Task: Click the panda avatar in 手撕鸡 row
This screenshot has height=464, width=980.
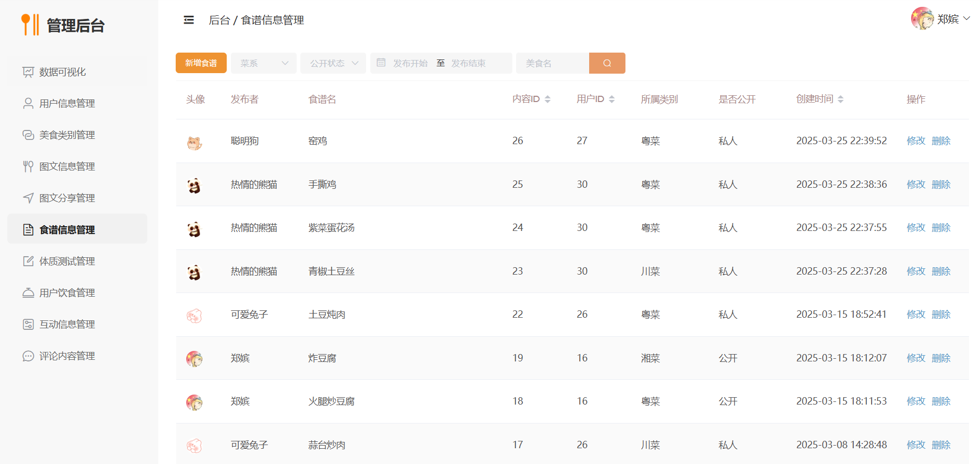Action: (195, 186)
